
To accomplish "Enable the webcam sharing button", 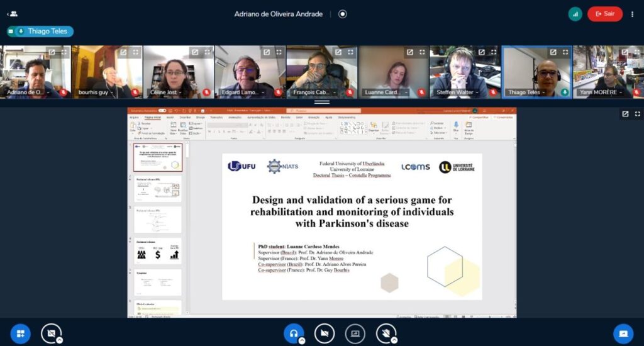I will (324, 333).
